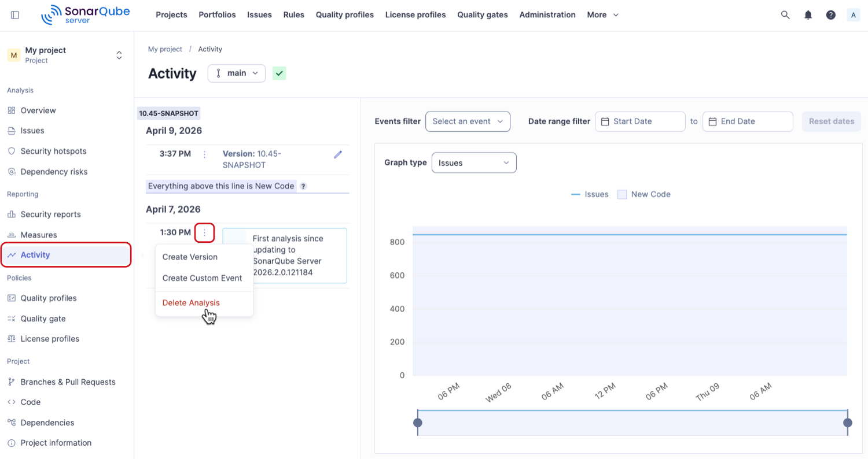Click the Measures sidebar icon
Image resolution: width=868 pixels, height=459 pixels.
[x=11, y=235]
